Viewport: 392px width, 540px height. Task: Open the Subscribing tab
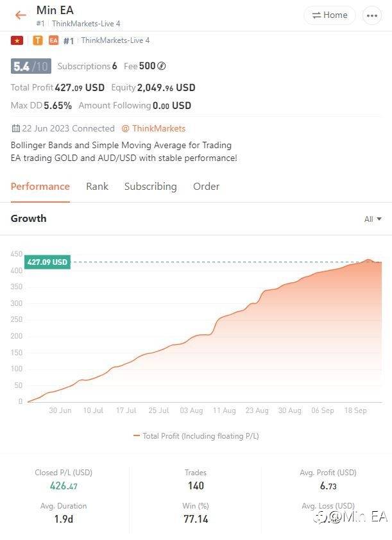click(150, 187)
